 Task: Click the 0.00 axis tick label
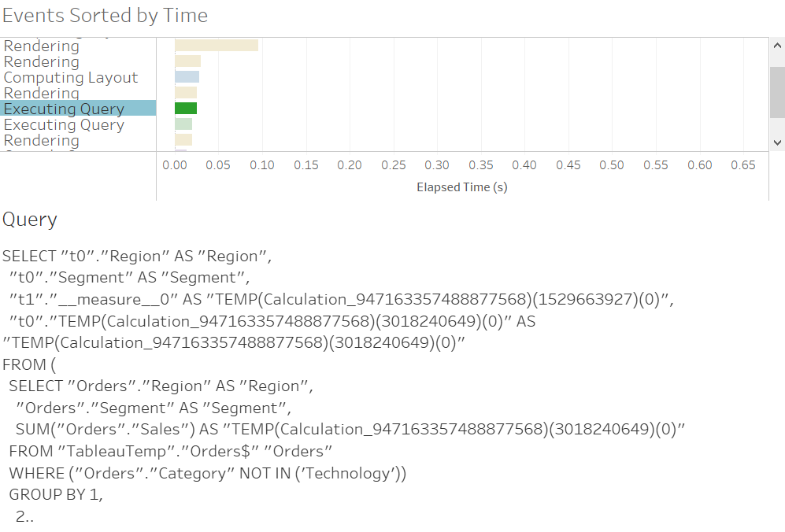pos(175,164)
